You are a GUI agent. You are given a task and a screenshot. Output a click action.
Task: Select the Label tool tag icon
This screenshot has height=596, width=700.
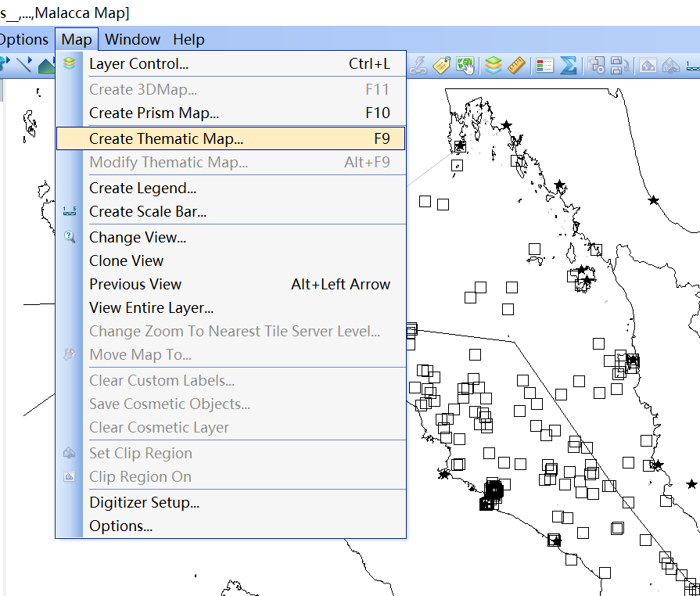coord(442,65)
